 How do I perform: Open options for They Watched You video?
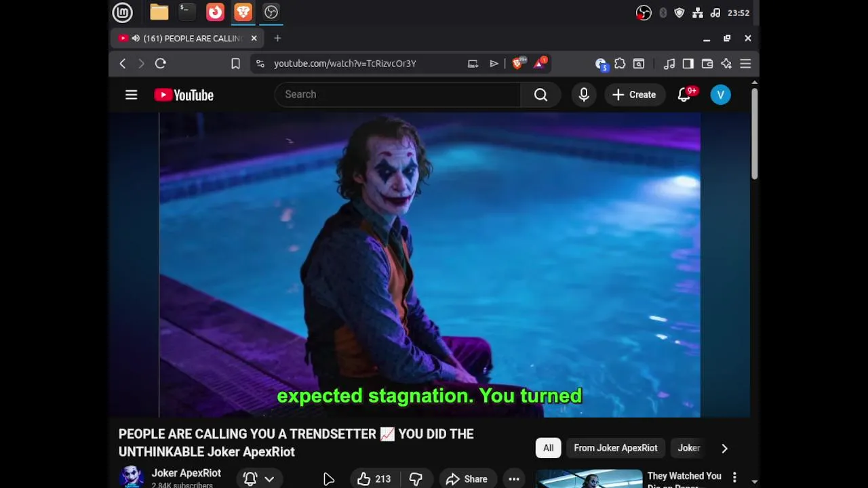coord(734,478)
